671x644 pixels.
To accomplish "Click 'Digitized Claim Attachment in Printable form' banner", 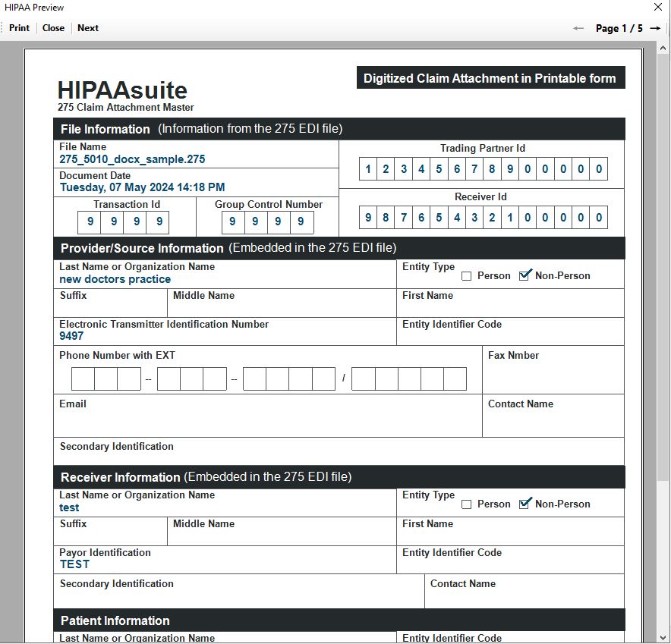I will tap(491, 78).
